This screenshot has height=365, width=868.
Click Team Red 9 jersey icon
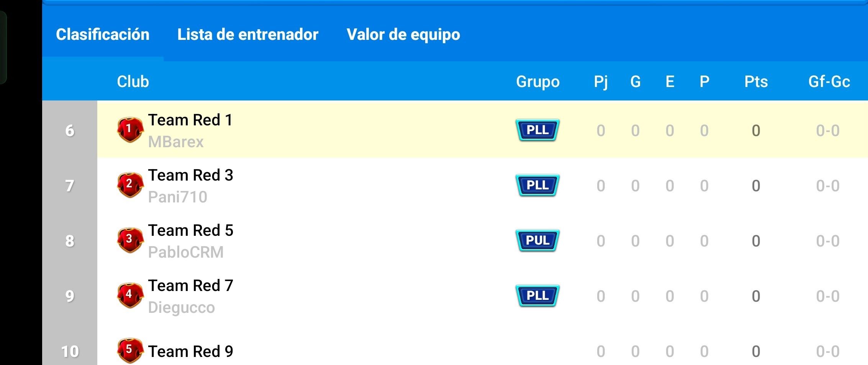[x=130, y=350]
